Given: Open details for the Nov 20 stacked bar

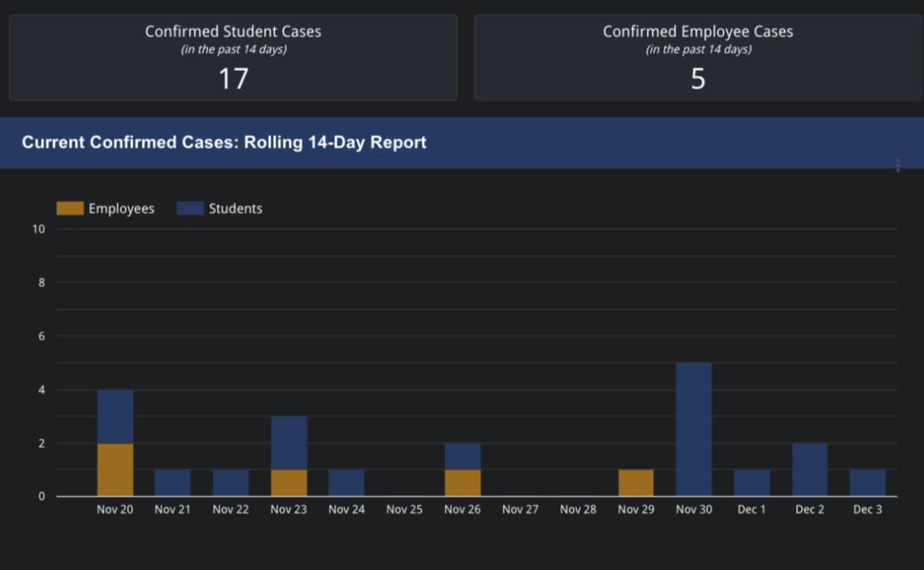Looking at the screenshot, I should (114, 443).
